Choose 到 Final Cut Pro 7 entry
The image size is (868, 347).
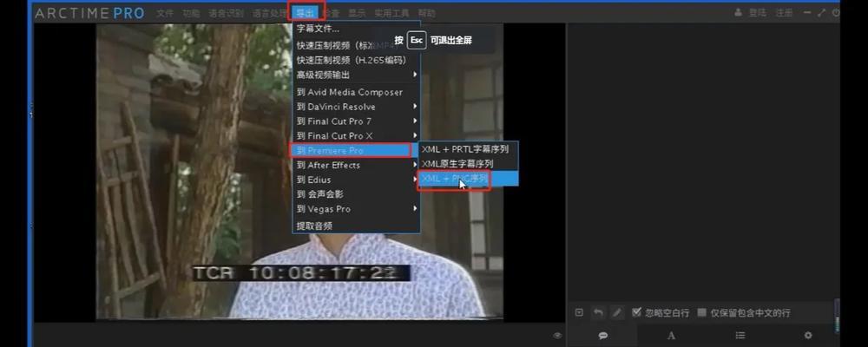(356, 121)
